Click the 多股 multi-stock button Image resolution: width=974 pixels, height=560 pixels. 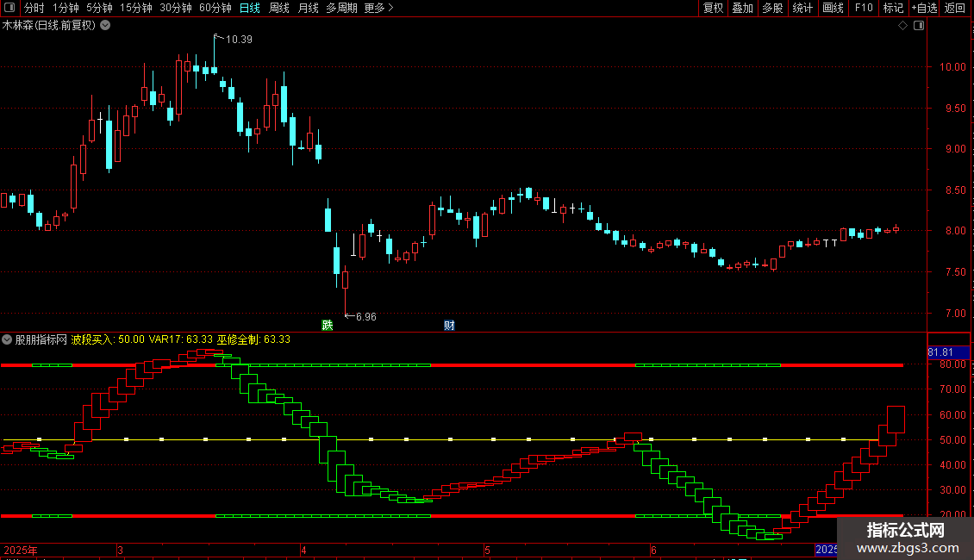(x=772, y=8)
